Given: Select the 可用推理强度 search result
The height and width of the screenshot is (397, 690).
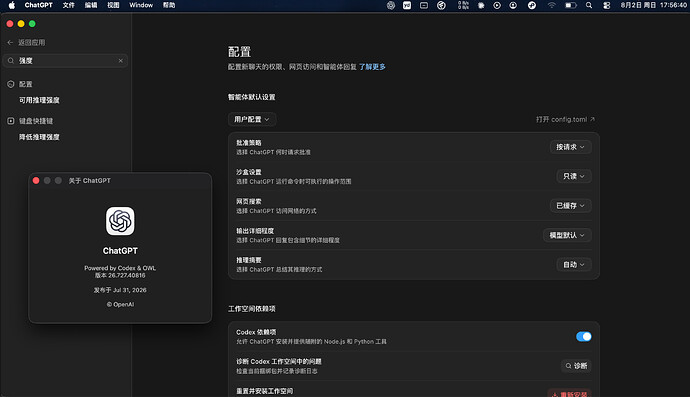Looking at the screenshot, I should 39,100.
